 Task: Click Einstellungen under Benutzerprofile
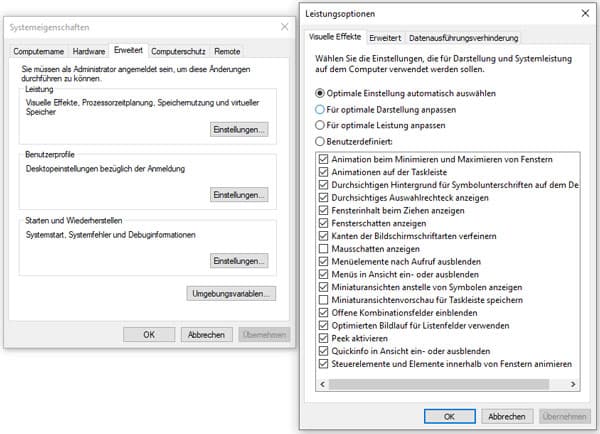click(x=239, y=195)
